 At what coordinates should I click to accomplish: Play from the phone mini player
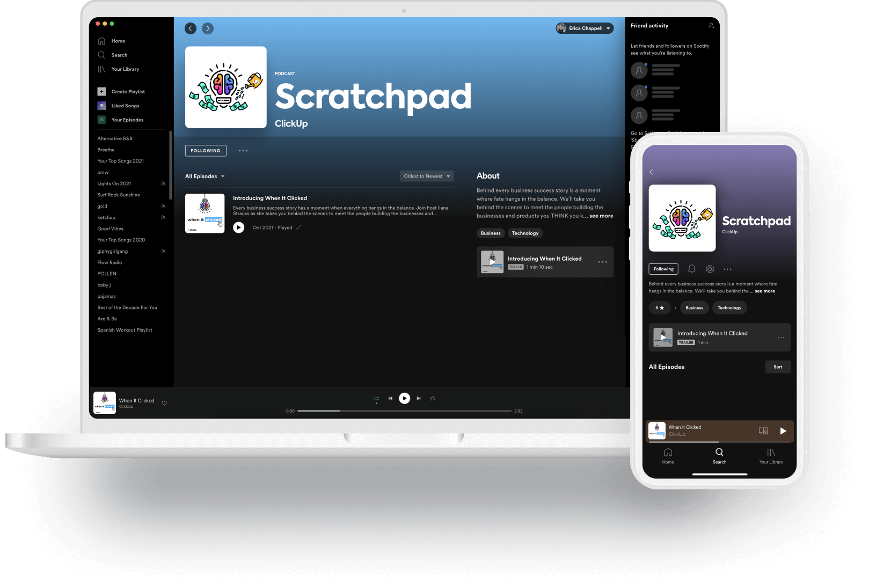point(783,431)
